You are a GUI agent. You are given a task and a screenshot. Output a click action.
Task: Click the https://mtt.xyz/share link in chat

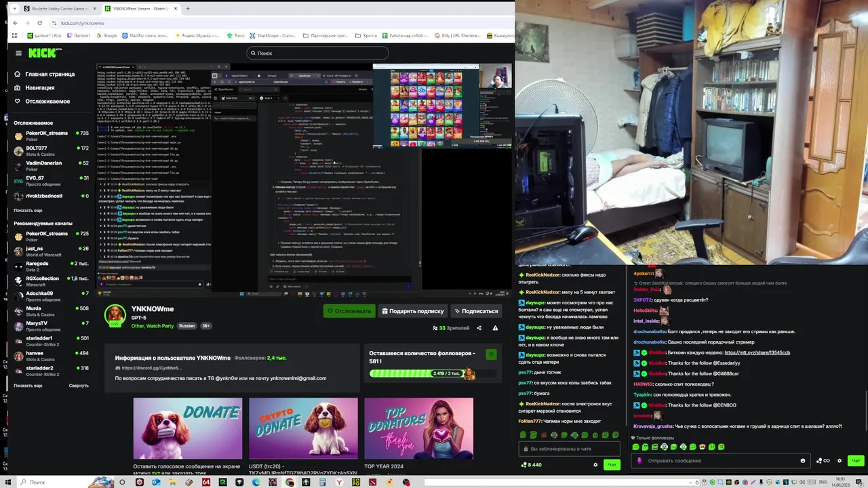tap(757, 352)
